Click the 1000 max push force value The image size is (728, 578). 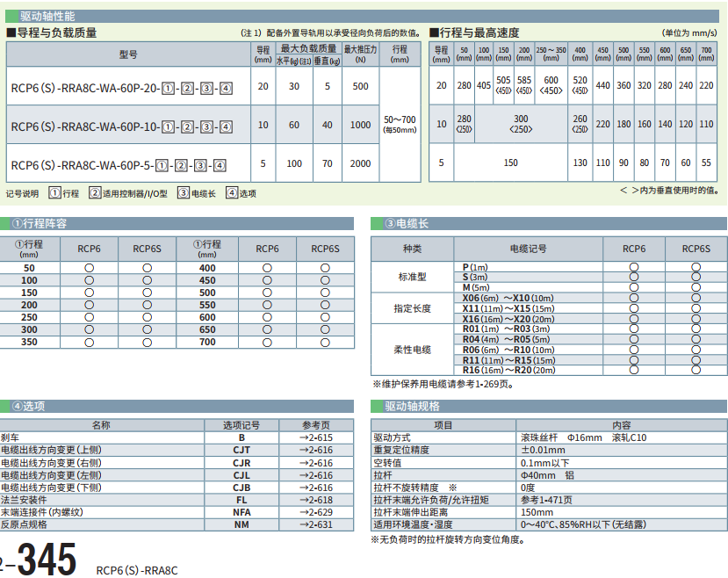click(360, 125)
